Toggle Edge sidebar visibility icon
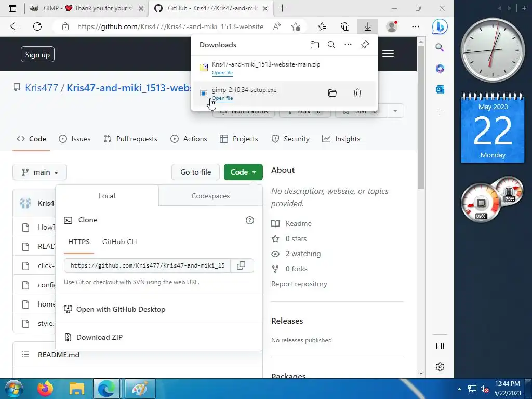This screenshot has width=532, height=399. point(440,346)
